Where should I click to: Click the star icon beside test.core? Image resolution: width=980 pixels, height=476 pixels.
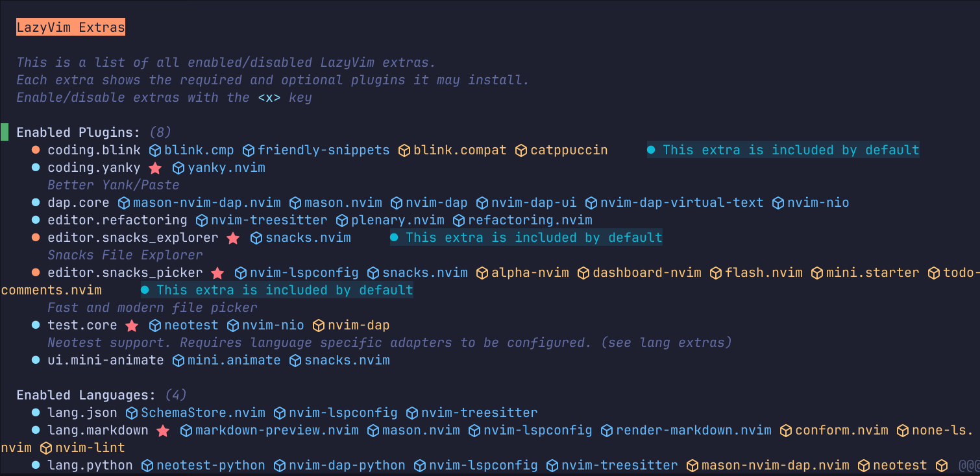point(132,326)
